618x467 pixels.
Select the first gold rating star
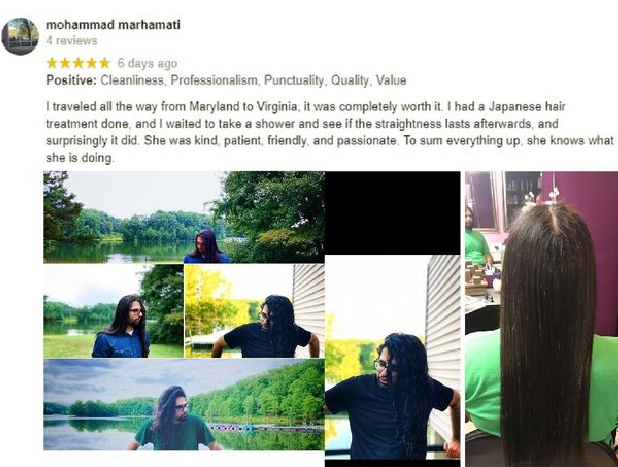(x=52, y=63)
